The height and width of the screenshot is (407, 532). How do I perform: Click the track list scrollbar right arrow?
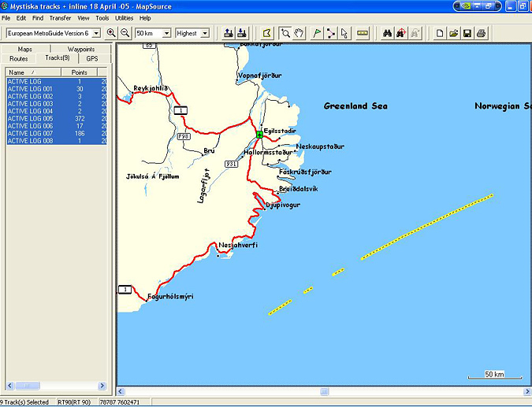point(102,386)
